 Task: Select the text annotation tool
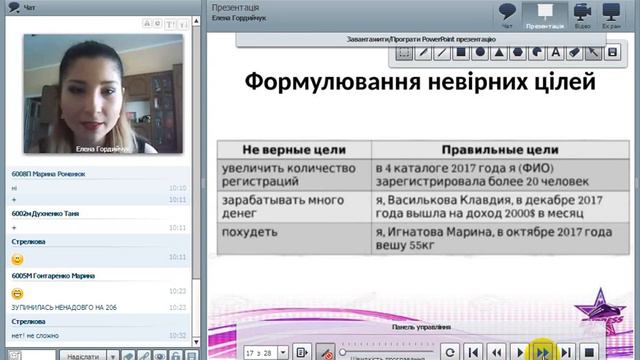556,53
